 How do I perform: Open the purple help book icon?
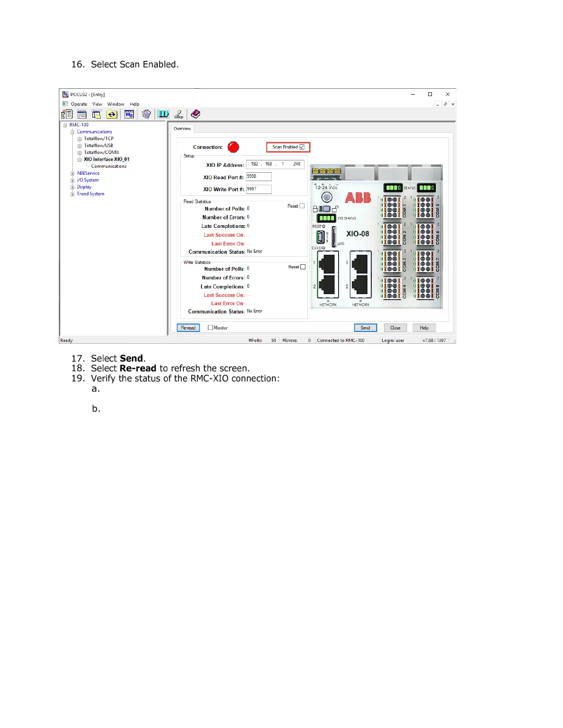(x=195, y=114)
